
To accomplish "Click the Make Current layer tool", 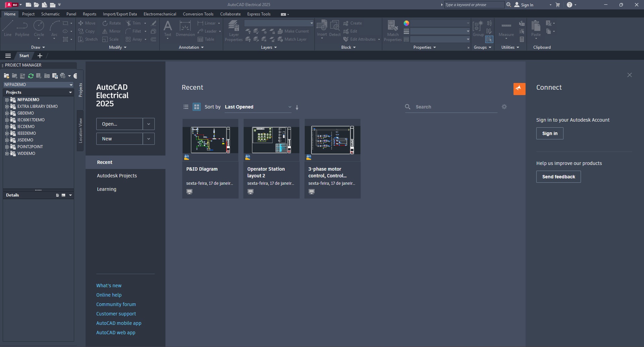I will coord(293,31).
